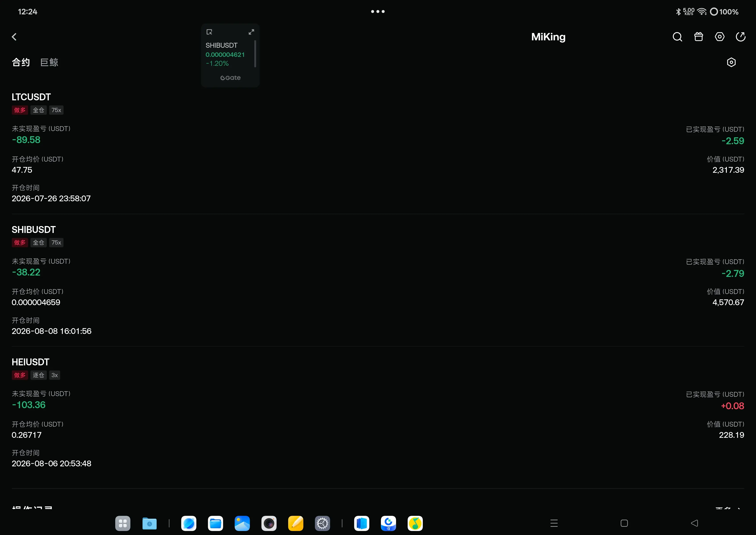Screen dimensions: 756x535
Task: Go back with the top-left arrow
Action: 14,37
